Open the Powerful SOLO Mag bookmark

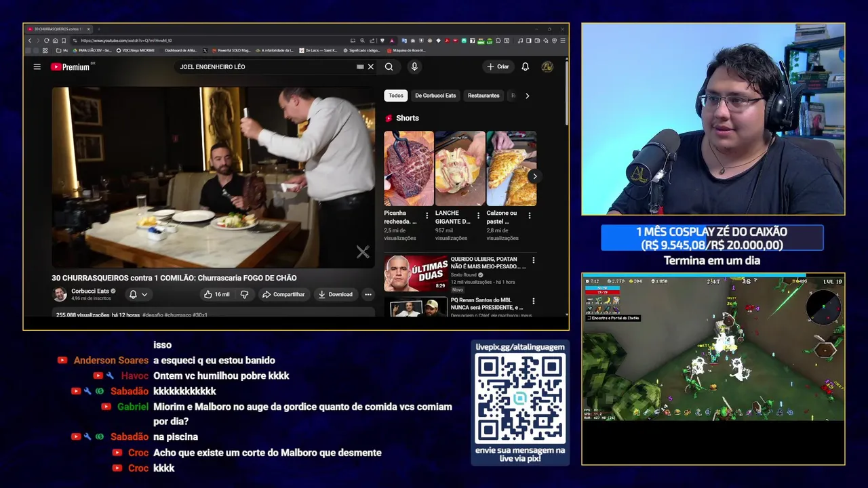click(231, 50)
